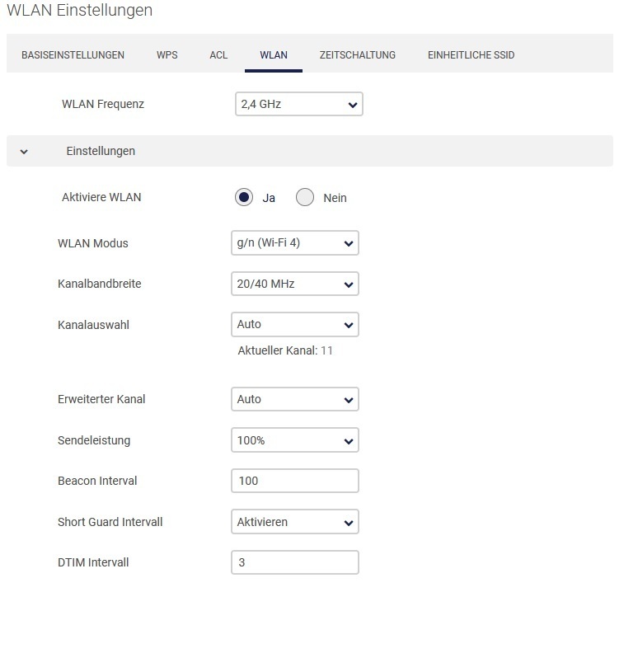Open the Short Guard Intervall dropdown
Image resolution: width=624 pixels, height=672 pixels.
tap(295, 522)
